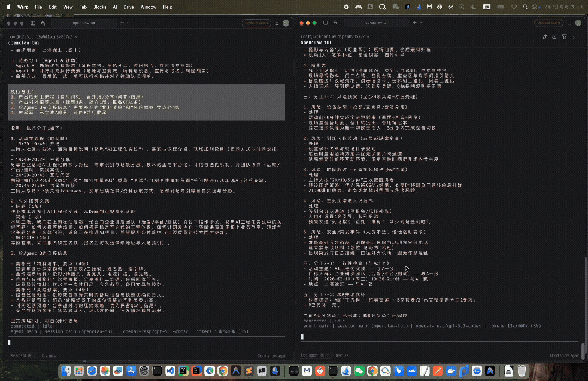
Task: Select the highlighted message block in left window
Action: click(147, 102)
